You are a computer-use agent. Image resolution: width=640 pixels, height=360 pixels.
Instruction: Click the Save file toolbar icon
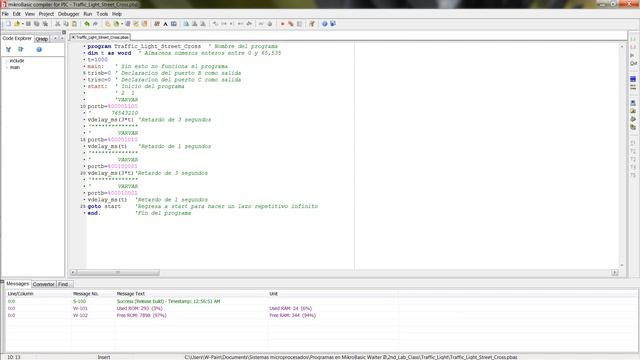pyautogui.click(x=28, y=24)
